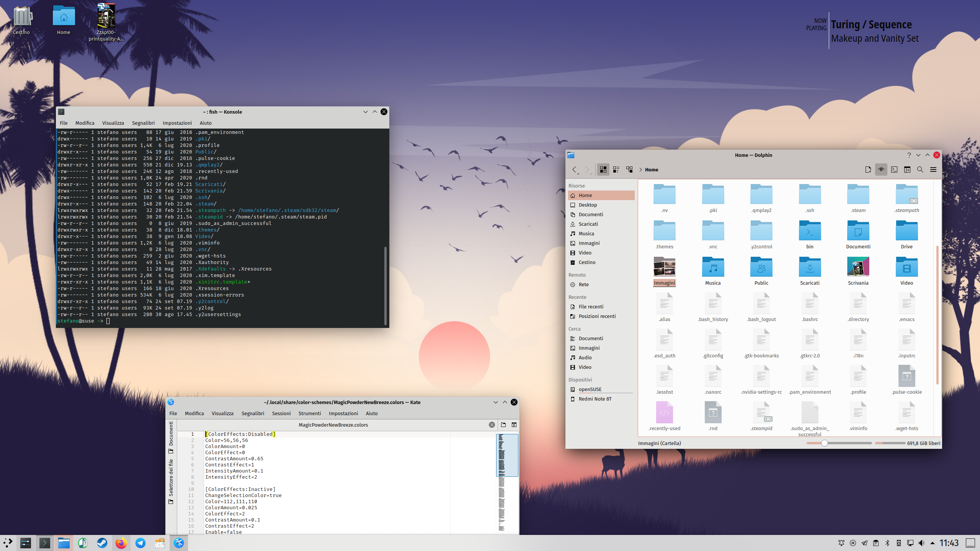
Task: Click the Dolphin help question mark
Action: click(909, 155)
